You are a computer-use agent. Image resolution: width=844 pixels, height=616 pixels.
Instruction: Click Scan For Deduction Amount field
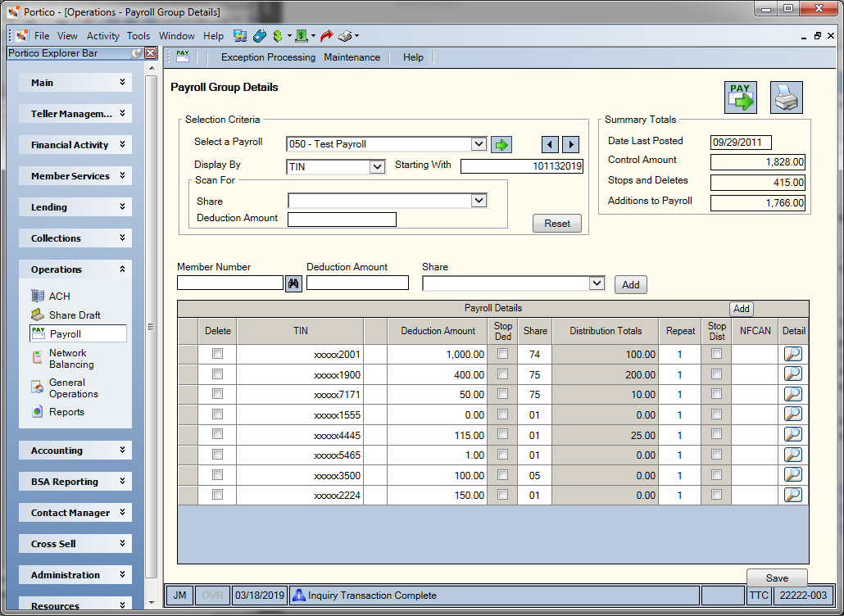click(x=342, y=220)
